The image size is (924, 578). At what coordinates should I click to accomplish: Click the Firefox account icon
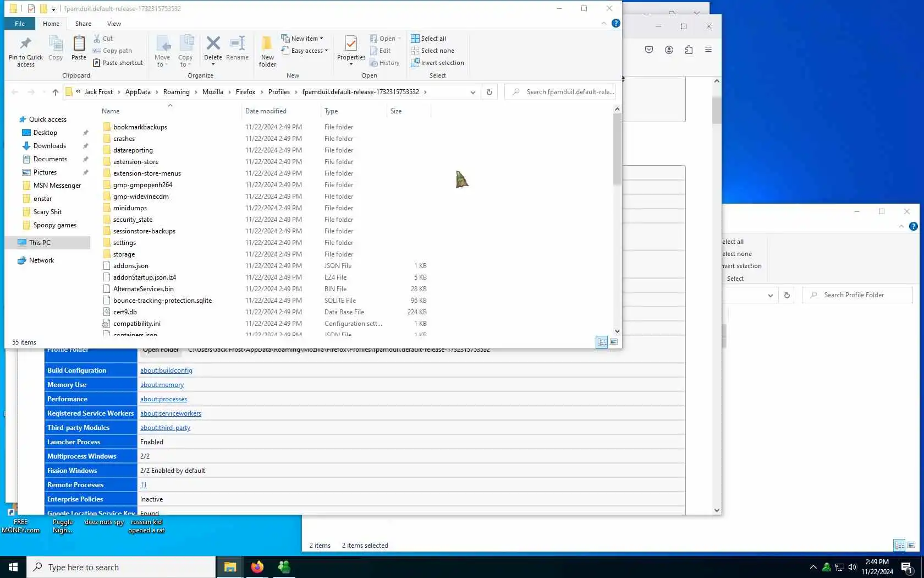669,50
